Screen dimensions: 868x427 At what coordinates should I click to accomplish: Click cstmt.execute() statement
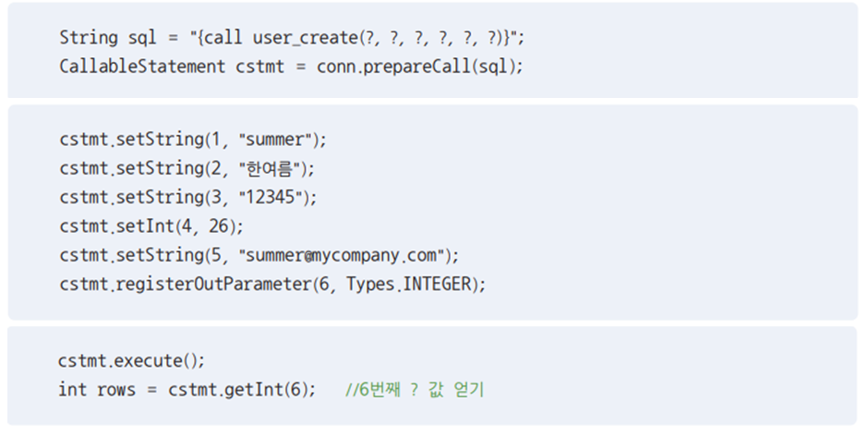coord(131,360)
